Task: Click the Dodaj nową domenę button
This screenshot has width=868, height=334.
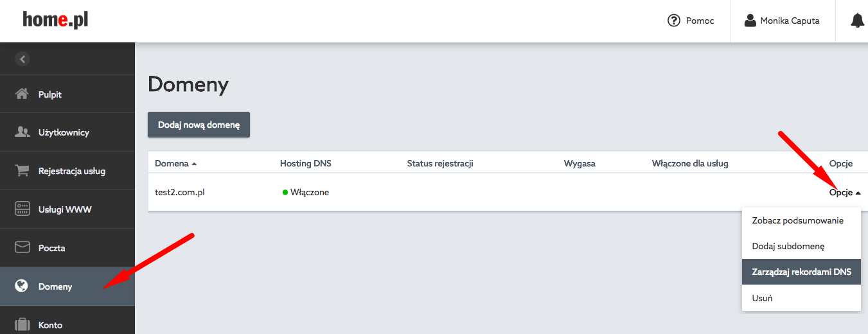Action: (x=199, y=125)
